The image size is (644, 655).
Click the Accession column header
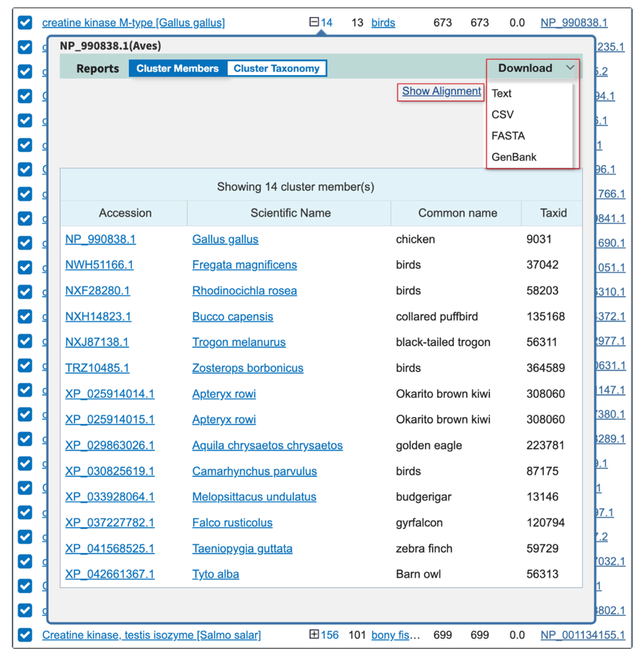point(125,213)
